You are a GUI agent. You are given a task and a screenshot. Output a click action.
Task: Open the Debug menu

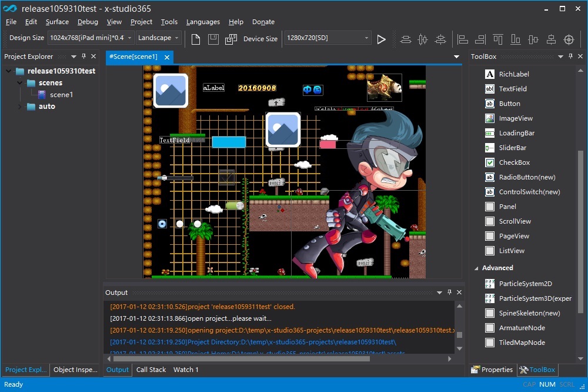tap(88, 22)
